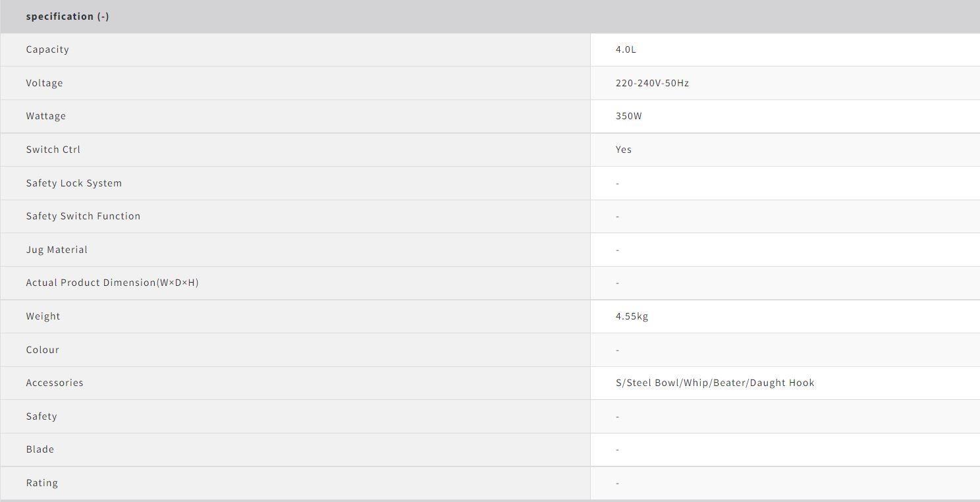Click the Rating row label
The image size is (980, 502).
pos(41,483)
